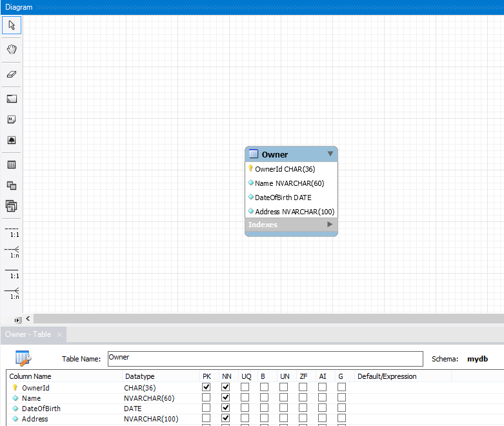The height and width of the screenshot is (426, 504).
Task: Uncheck PK checkbox for OwnerId column
Action: tap(206, 387)
